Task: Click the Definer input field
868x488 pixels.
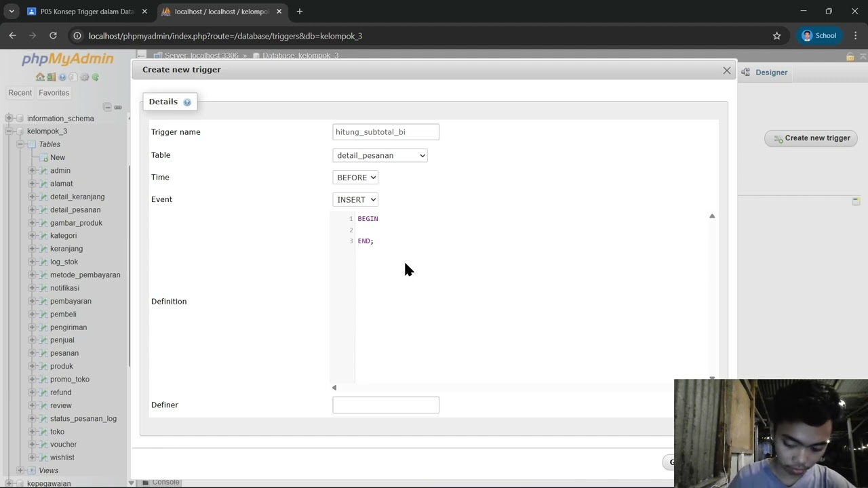Action: 386,405
